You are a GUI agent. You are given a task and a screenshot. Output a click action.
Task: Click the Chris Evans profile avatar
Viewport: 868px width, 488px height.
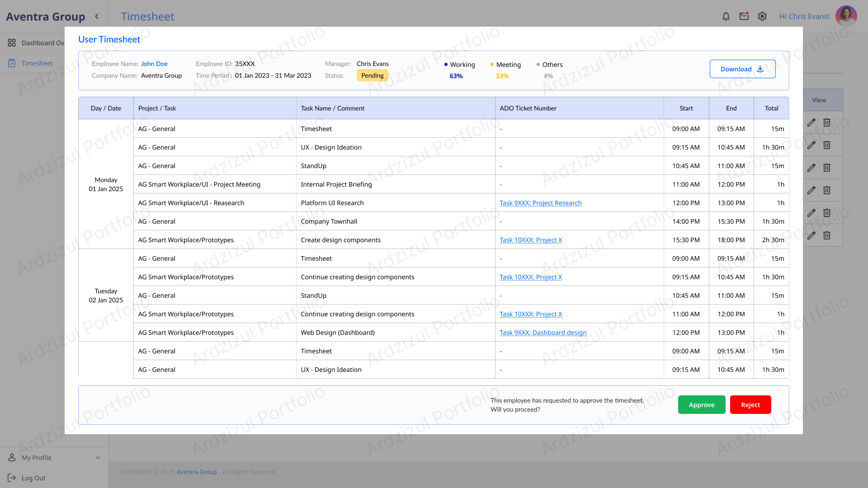(x=846, y=16)
